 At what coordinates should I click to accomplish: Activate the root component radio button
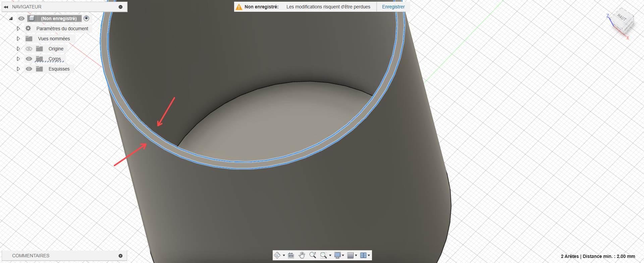click(86, 18)
